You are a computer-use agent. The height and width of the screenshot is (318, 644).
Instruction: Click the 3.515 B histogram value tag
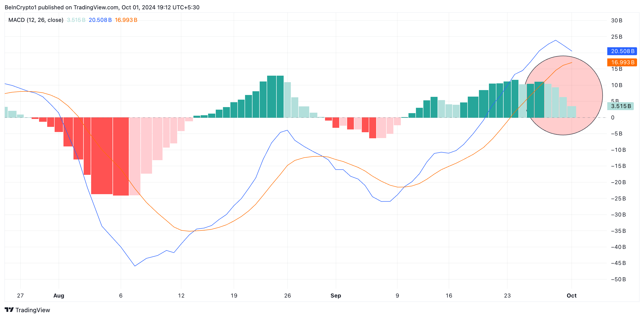click(621, 106)
